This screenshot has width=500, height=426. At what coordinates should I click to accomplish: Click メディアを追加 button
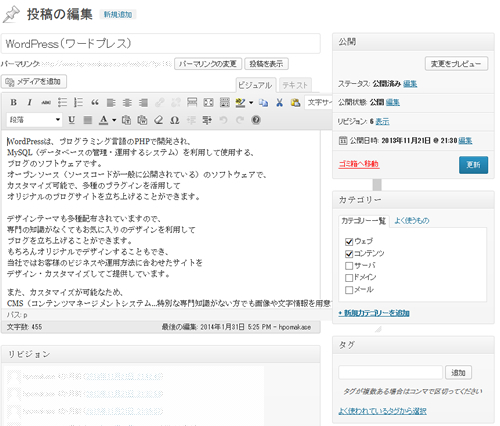click(34, 82)
